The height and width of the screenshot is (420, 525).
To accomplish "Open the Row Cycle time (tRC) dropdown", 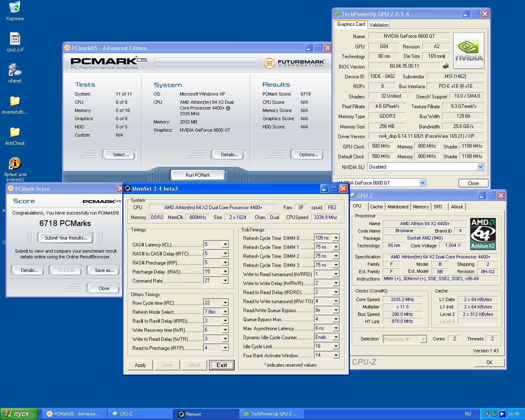I will coord(225,303).
